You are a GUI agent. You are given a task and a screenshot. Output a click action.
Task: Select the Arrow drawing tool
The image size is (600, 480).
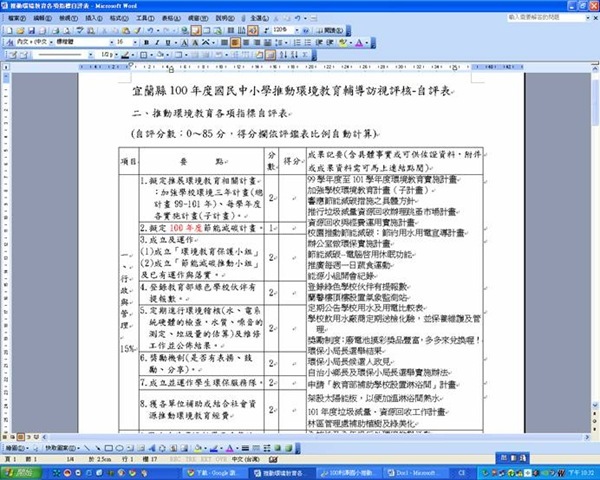98,448
